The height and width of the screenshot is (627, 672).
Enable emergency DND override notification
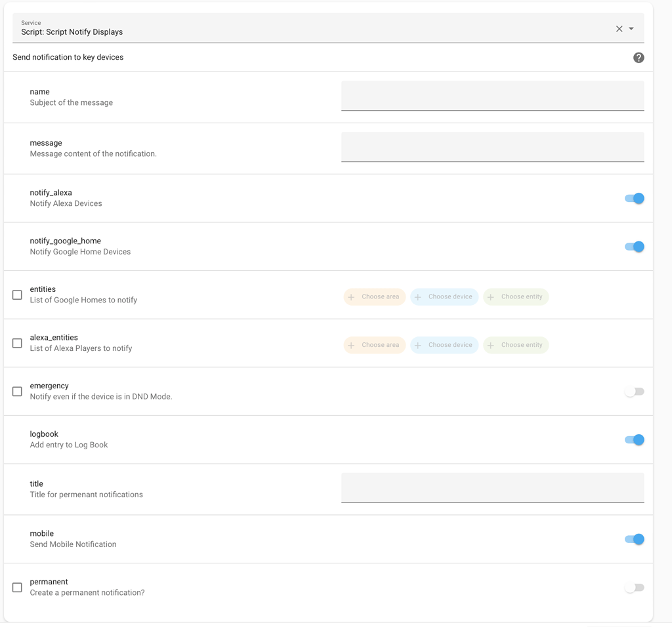633,391
